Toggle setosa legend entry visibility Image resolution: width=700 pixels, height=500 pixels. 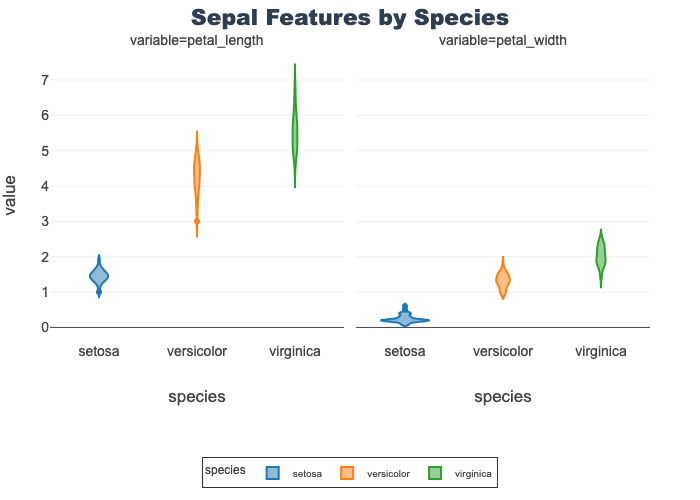click(x=306, y=473)
